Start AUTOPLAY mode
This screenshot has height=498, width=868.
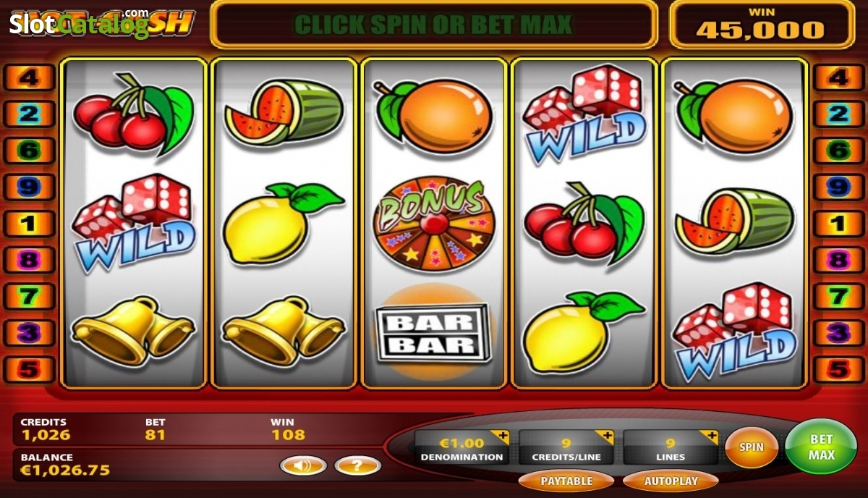671,481
